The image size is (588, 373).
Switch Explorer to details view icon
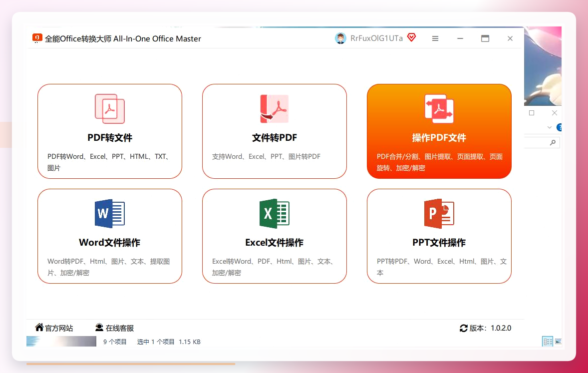pyautogui.click(x=548, y=342)
